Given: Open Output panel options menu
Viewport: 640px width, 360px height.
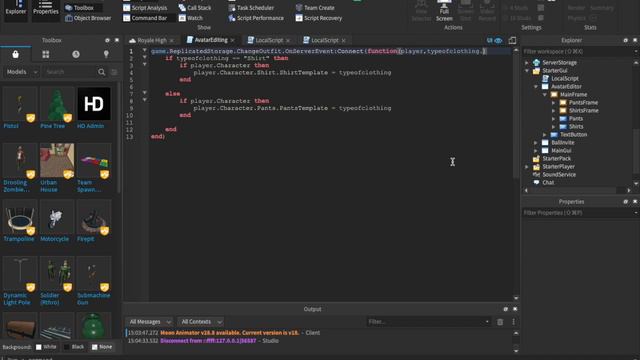Looking at the screenshot, I should click(x=513, y=322).
